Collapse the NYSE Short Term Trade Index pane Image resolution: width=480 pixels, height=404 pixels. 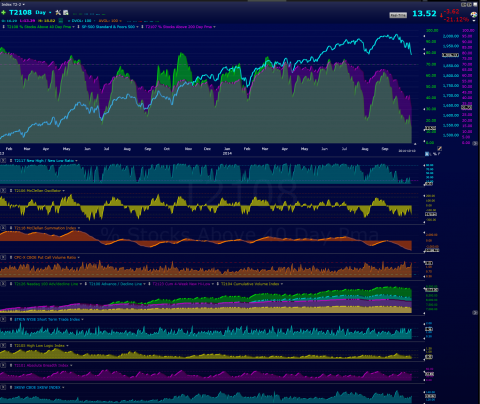(x=3, y=319)
